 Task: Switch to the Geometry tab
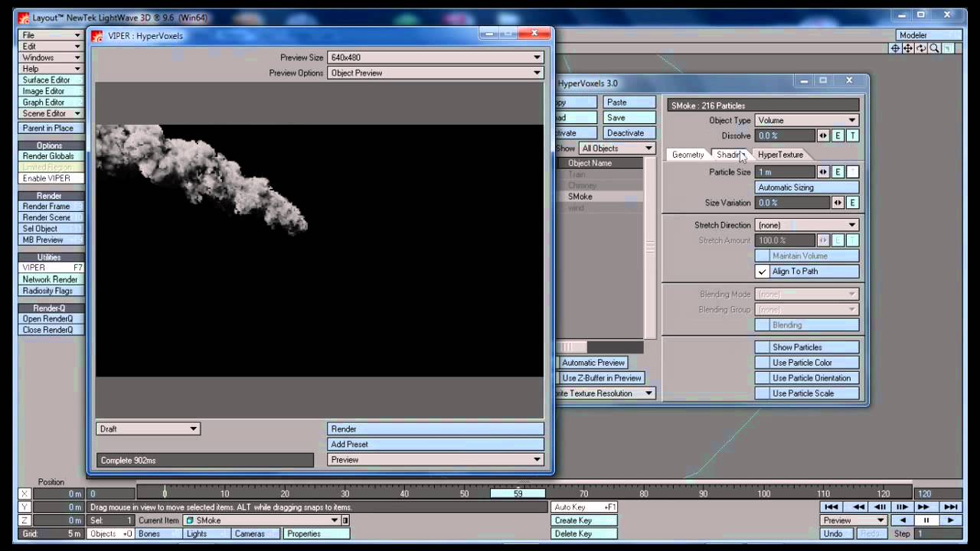(x=688, y=155)
